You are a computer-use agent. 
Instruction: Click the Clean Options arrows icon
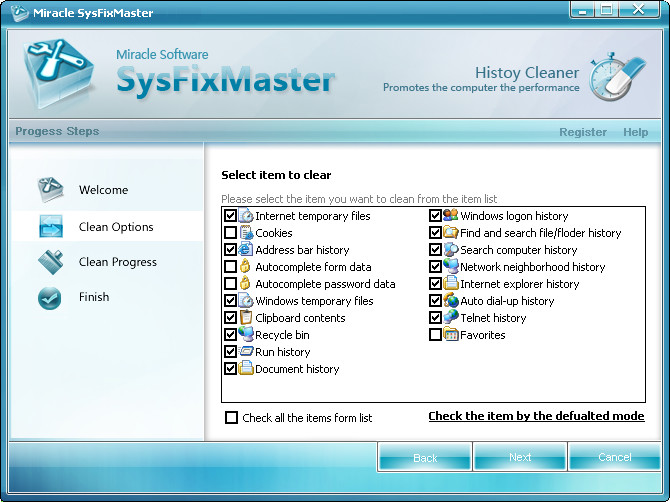51,226
